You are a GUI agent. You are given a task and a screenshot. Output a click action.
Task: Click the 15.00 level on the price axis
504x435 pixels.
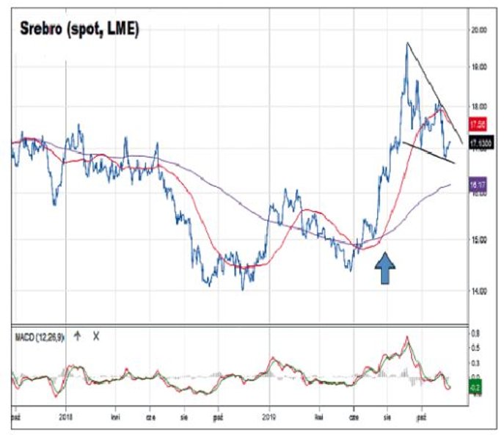pos(480,240)
